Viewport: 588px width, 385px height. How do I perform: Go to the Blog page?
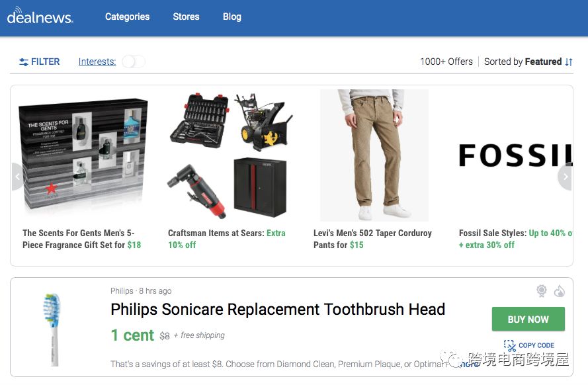[x=231, y=17]
